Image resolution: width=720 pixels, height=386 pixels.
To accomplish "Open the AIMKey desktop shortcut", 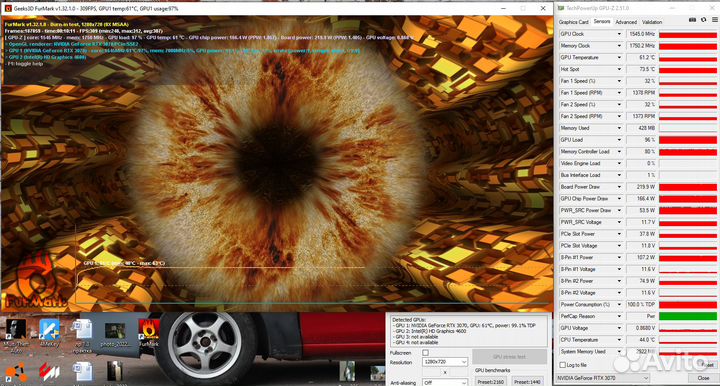I will tap(49, 332).
